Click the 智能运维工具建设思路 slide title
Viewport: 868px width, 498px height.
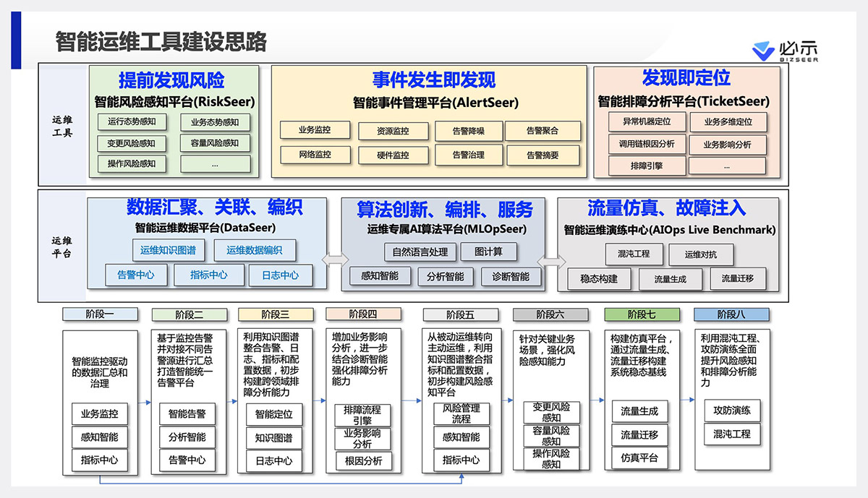tap(161, 42)
